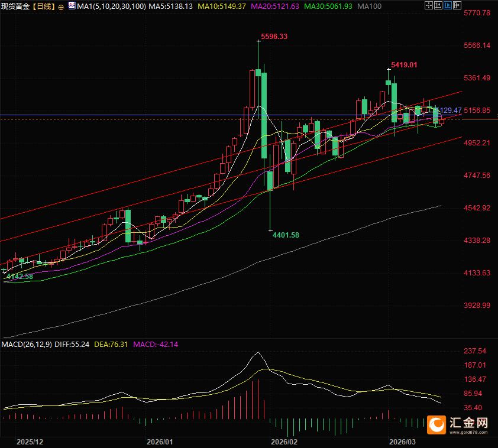Click the DEA:76.31 value
Viewport: 498px width, 448px height.
point(111,344)
